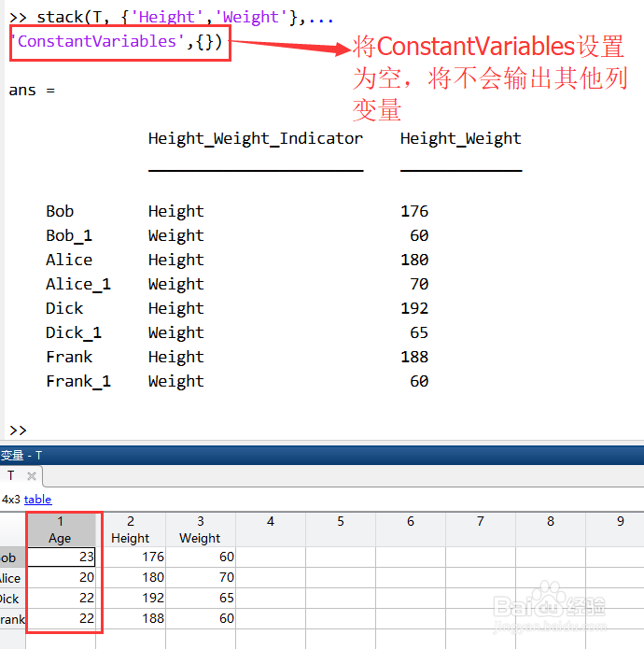The height and width of the screenshot is (649, 644).
Task: Select empty column 7 header
Action: [481, 529]
